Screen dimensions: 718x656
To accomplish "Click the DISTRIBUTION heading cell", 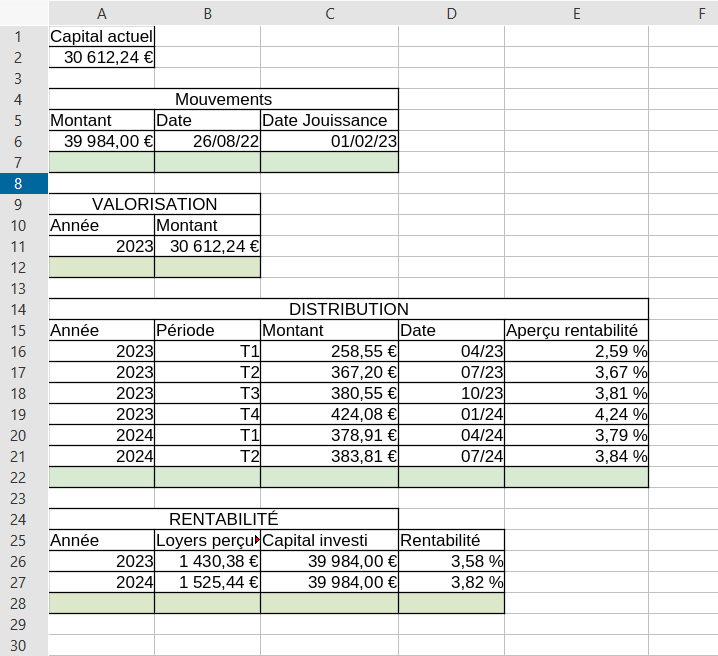I will (348, 309).
